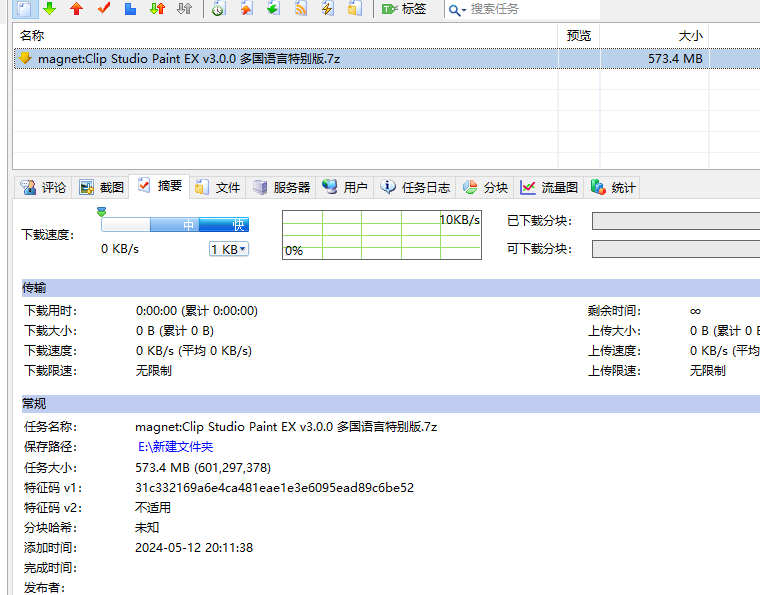
Task: Click the yellow folder document icon
Action: pos(355,8)
